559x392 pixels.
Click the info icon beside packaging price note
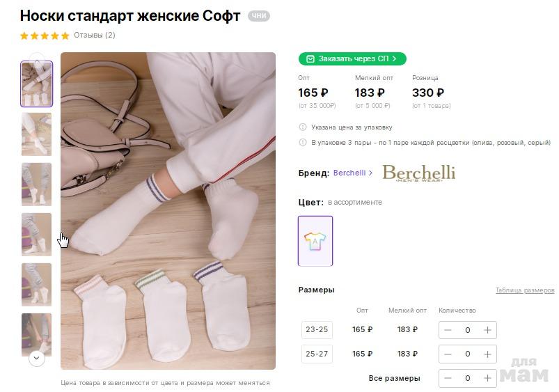[302, 127]
